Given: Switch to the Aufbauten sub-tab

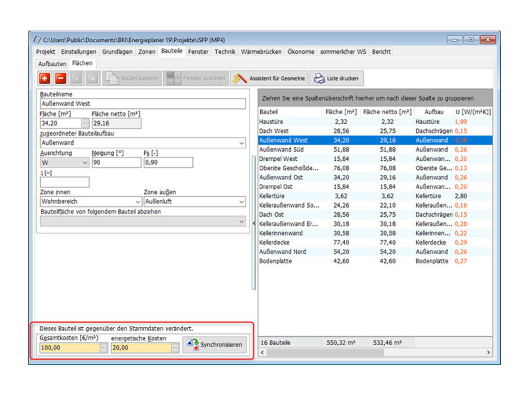Looking at the screenshot, I should click(52, 64).
